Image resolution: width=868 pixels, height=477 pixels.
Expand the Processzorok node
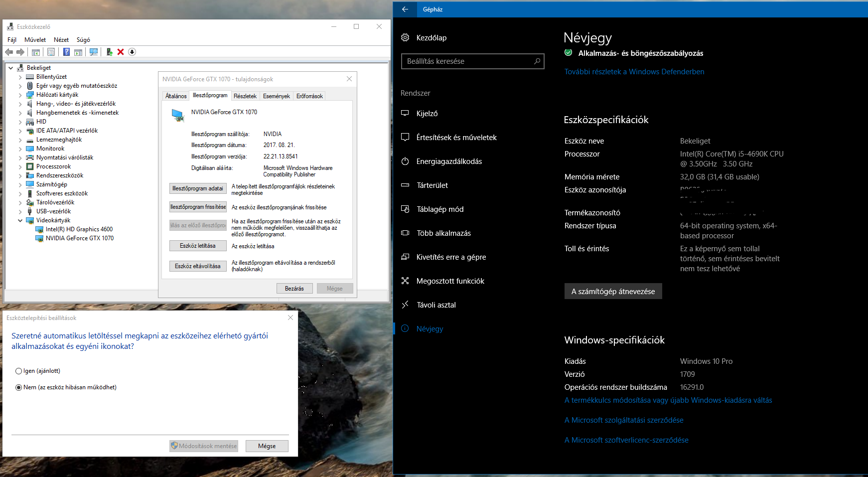pyautogui.click(x=20, y=166)
